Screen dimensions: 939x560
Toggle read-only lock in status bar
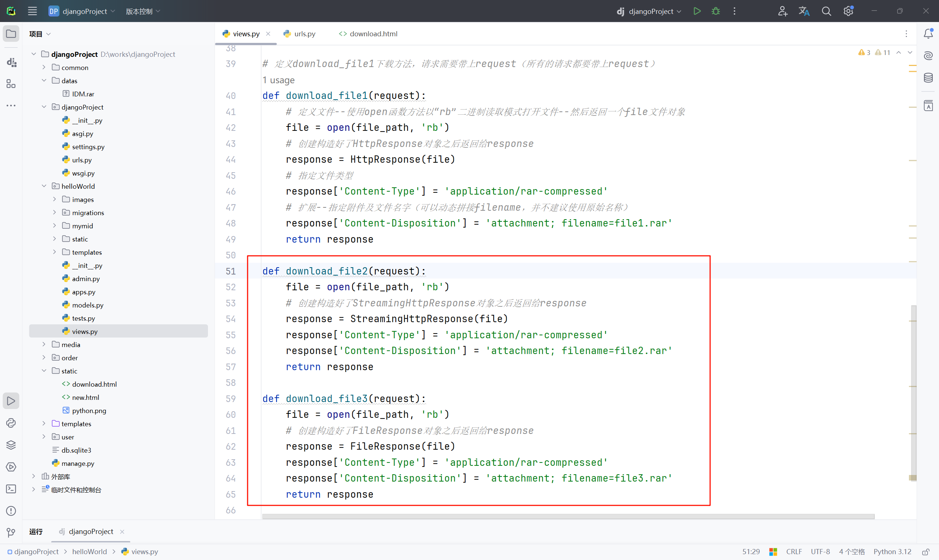[925, 552]
